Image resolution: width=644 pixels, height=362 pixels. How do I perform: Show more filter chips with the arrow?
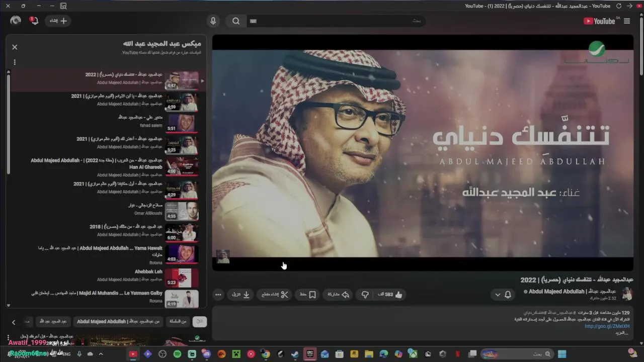14,322
